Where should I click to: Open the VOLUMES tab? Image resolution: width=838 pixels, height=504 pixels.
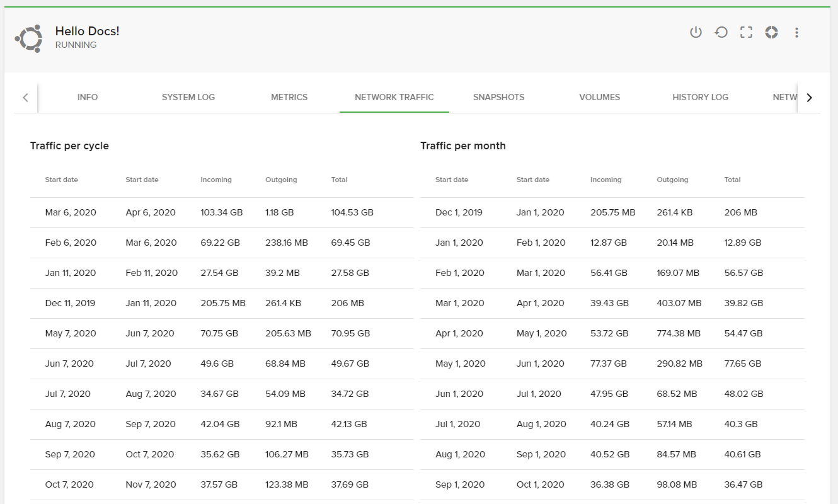pos(599,97)
